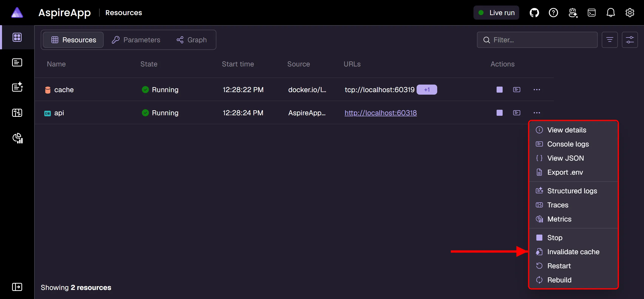Click the AspireApp... source cell for api
Image resolution: width=644 pixels, height=299 pixels.
click(x=307, y=113)
